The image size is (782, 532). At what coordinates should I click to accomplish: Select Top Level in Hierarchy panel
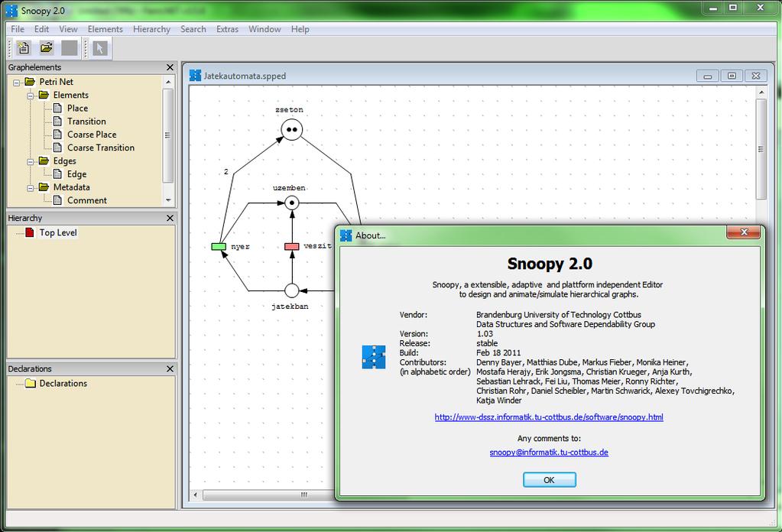click(x=58, y=232)
